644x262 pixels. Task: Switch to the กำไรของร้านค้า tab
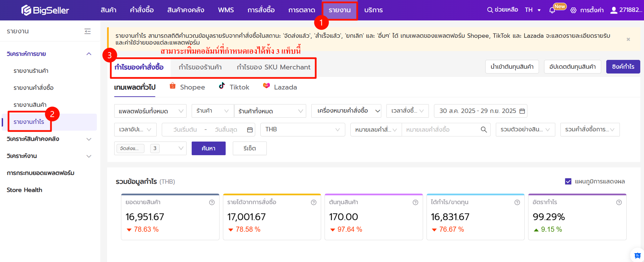pyautogui.click(x=200, y=67)
